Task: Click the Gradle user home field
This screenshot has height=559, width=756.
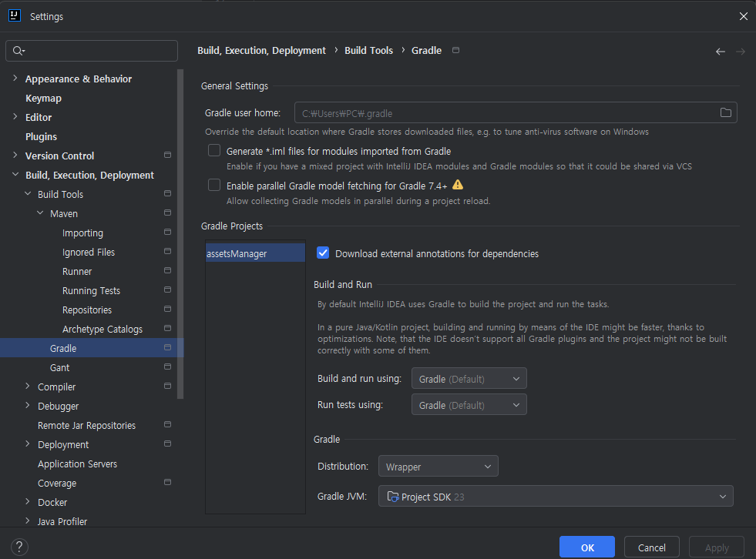Action: pos(516,112)
